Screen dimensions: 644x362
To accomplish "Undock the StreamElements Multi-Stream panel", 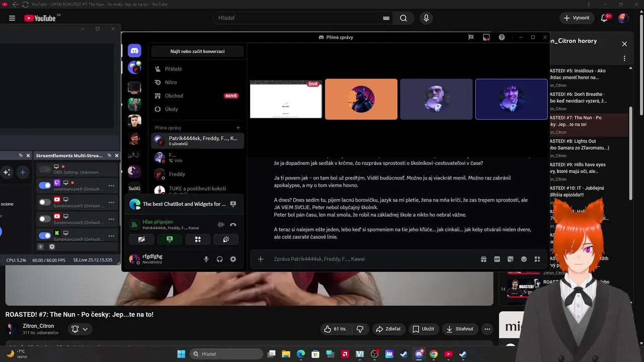I will click(109, 155).
